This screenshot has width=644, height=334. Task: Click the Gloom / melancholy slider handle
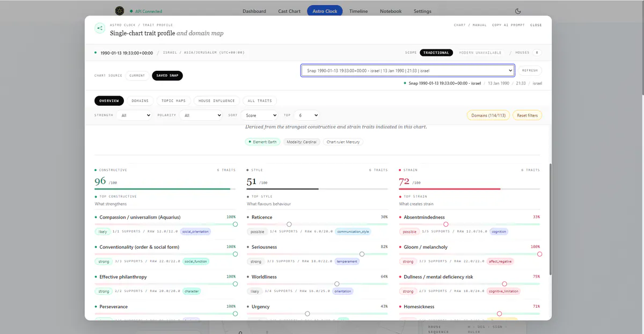click(539, 254)
